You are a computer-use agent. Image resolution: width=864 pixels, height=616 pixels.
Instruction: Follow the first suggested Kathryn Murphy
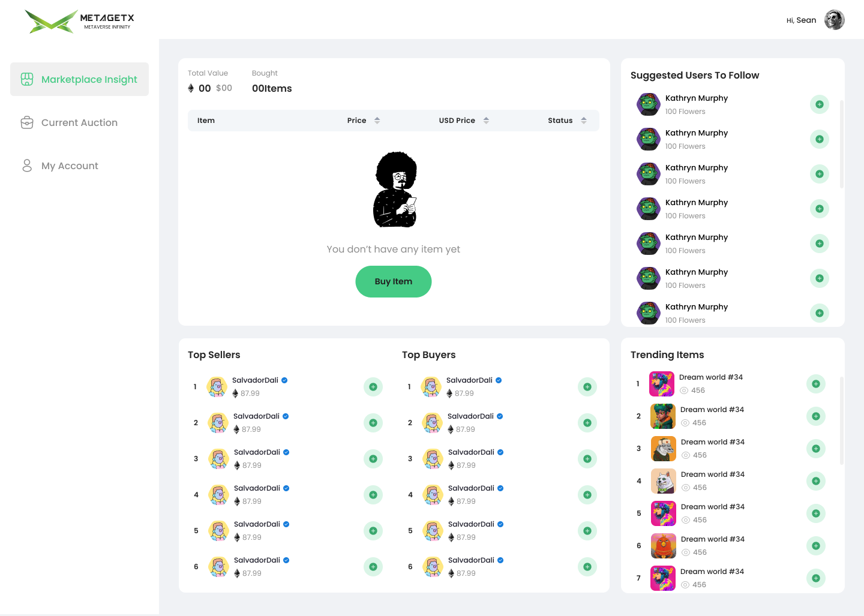click(819, 104)
